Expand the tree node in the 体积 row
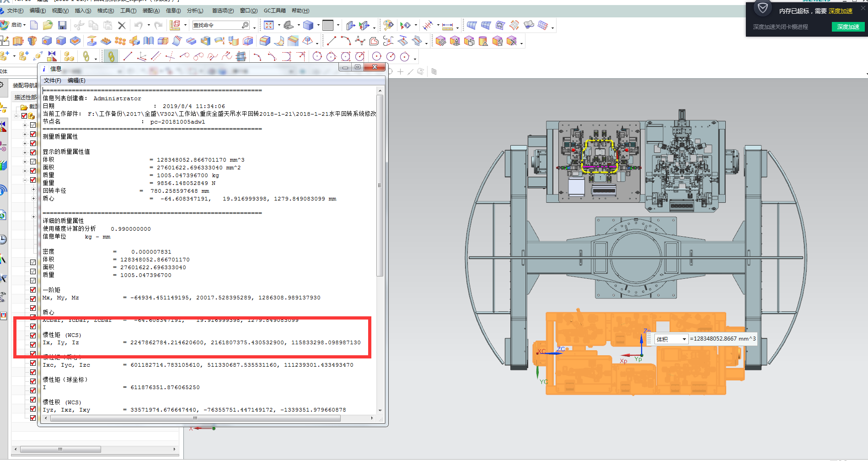The image size is (868, 461). click(x=25, y=162)
